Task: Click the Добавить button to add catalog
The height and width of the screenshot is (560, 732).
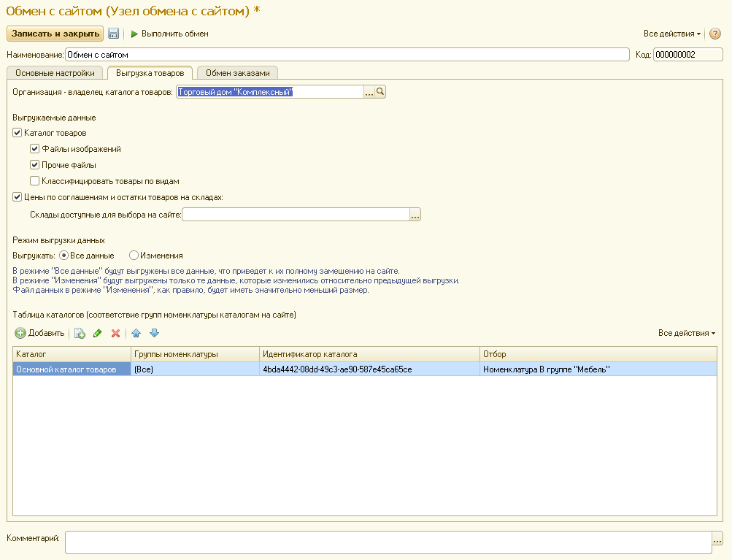Action: click(39, 333)
